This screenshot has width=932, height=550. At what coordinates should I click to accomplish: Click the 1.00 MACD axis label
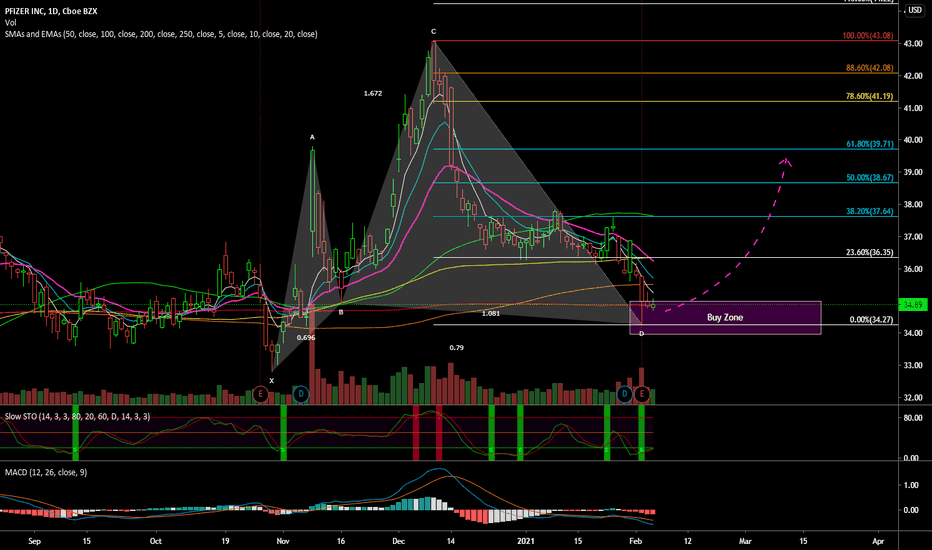pyautogui.click(x=911, y=485)
